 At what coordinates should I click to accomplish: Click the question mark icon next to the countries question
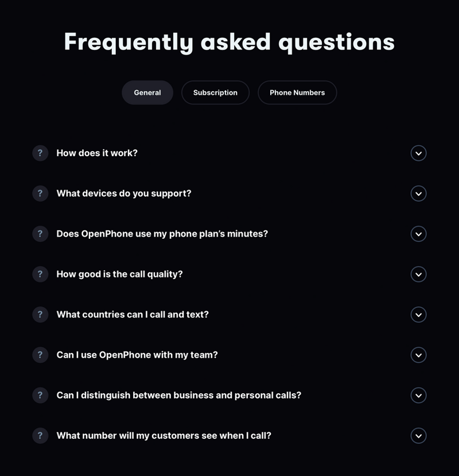tap(40, 315)
